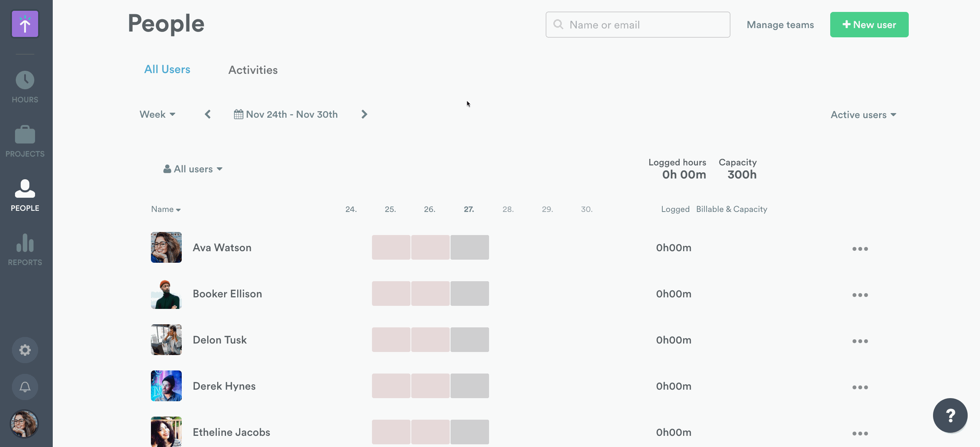Open more options for Ava Watson
The height and width of the screenshot is (447, 980).
point(860,249)
